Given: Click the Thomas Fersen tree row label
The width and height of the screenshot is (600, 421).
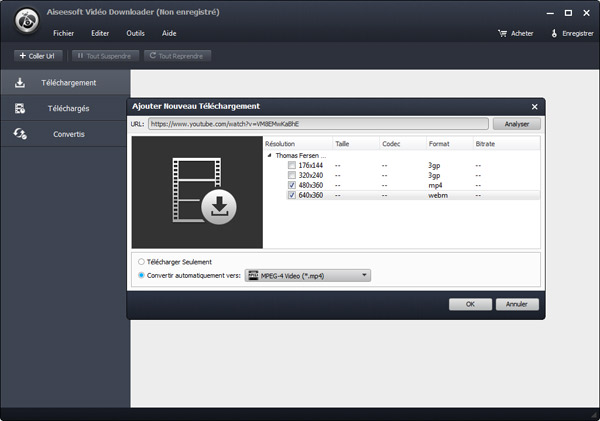Looking at the screenshot, I should pos(300,155).
